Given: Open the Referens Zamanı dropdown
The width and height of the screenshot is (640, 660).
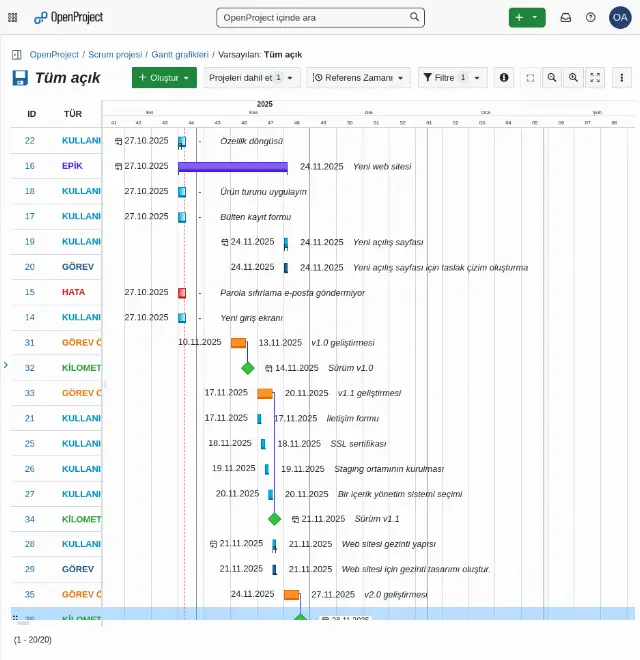Looking at the screenshot, I should tap(358, 77).
